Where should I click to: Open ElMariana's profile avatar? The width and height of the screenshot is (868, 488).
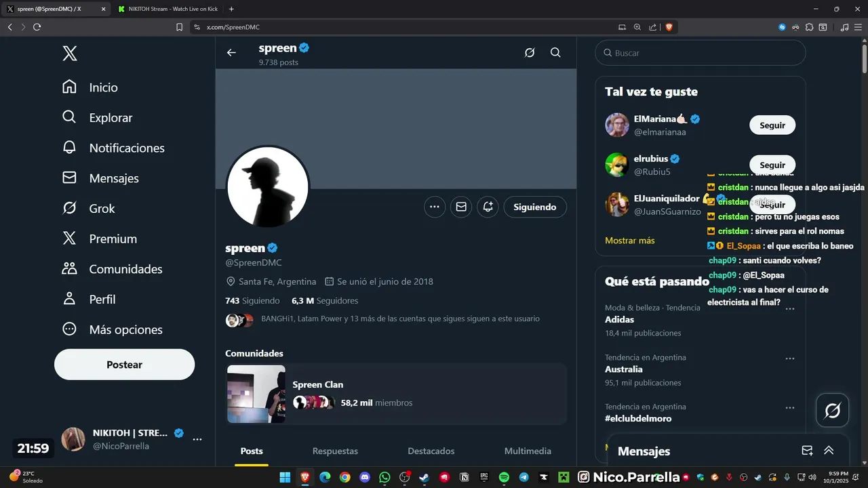617,125
